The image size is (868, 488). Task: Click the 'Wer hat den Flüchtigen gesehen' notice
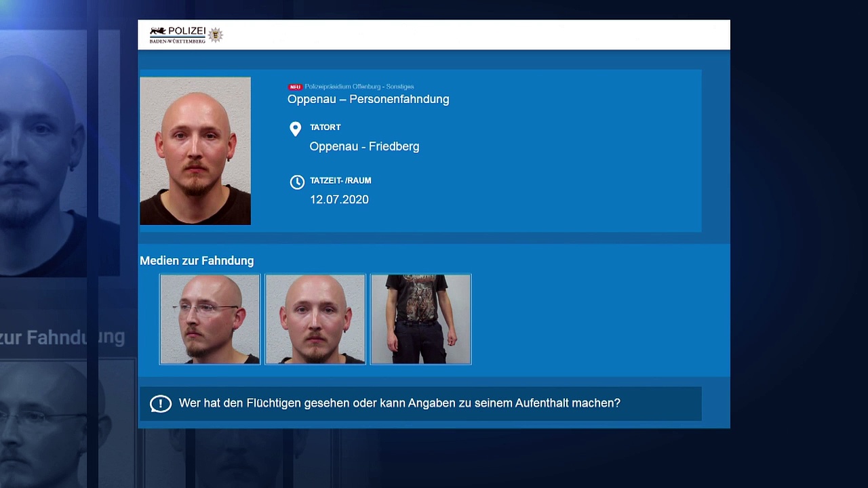pyautogui.click(x=399, y=403)
